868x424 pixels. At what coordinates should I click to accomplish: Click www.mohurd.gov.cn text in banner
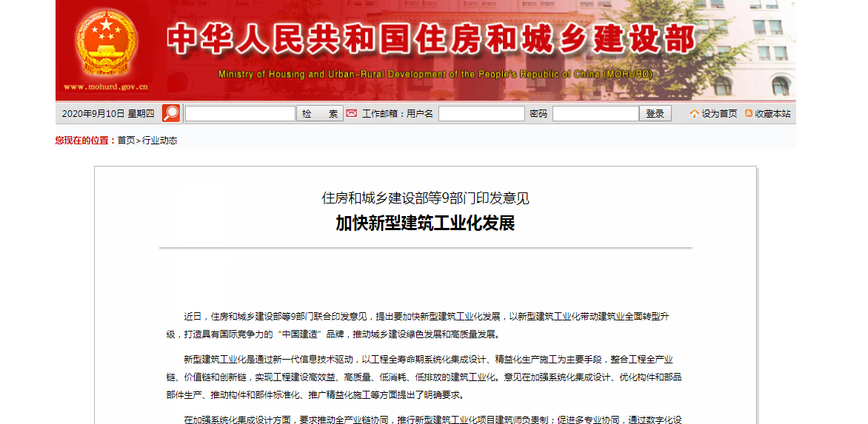[x=105, y=87]
